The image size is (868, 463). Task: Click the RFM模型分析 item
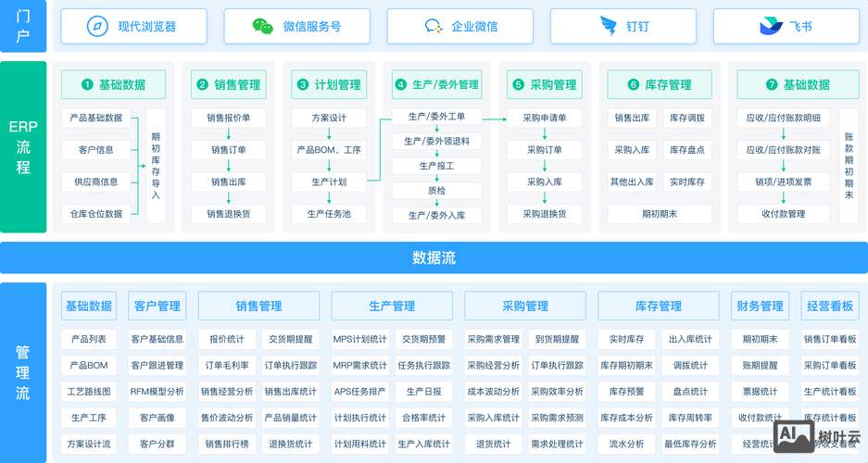157,392
